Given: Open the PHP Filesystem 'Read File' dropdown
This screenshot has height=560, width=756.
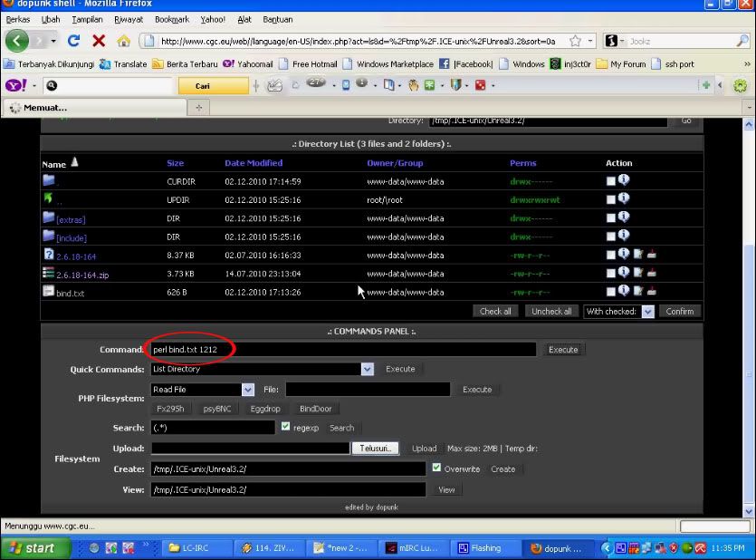Looking at the screenshot, I should pos(247,390).
